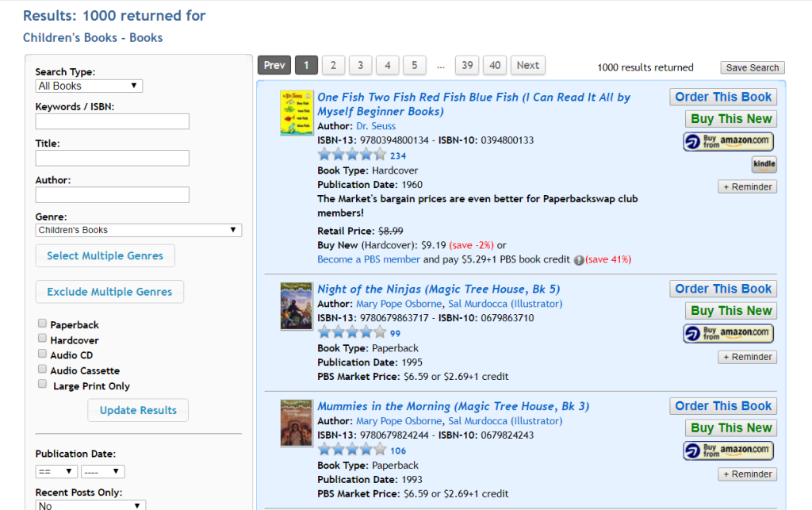Open the Publication Date year dropdown
This screenshot has width=812, height=510.
[x=102, y=472]
